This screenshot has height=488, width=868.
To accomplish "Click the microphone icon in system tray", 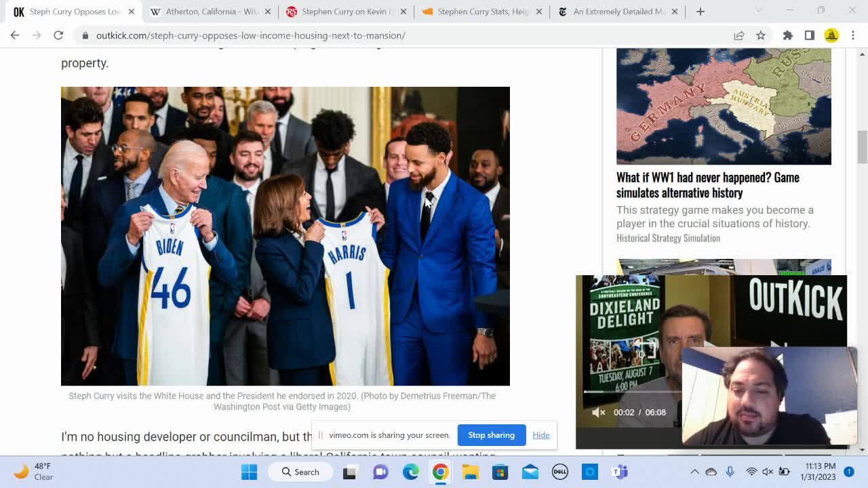I will [x=730, y=472].
